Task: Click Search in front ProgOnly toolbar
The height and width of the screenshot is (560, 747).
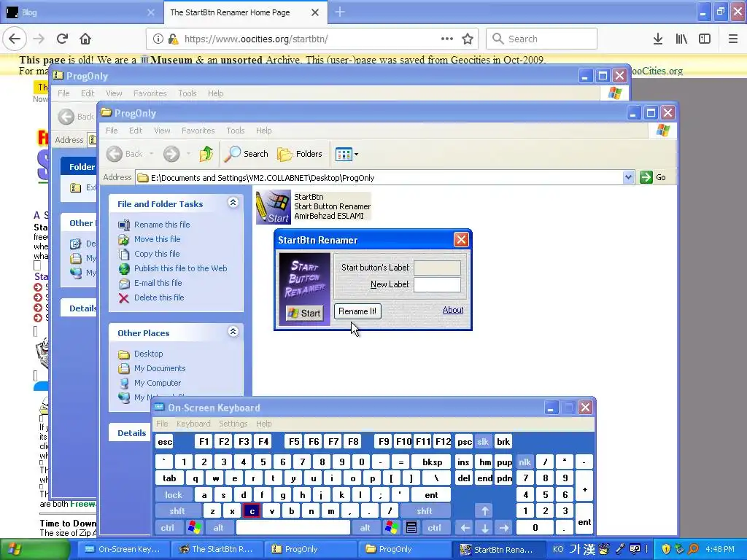Action: (247, 154)
